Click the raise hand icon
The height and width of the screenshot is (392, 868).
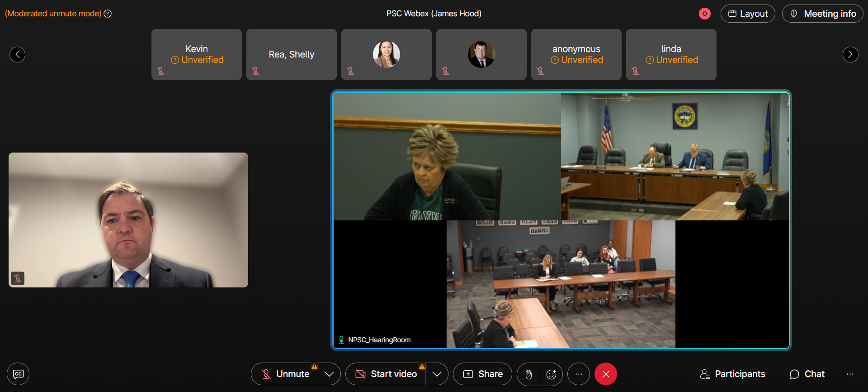tap(528, 374)
